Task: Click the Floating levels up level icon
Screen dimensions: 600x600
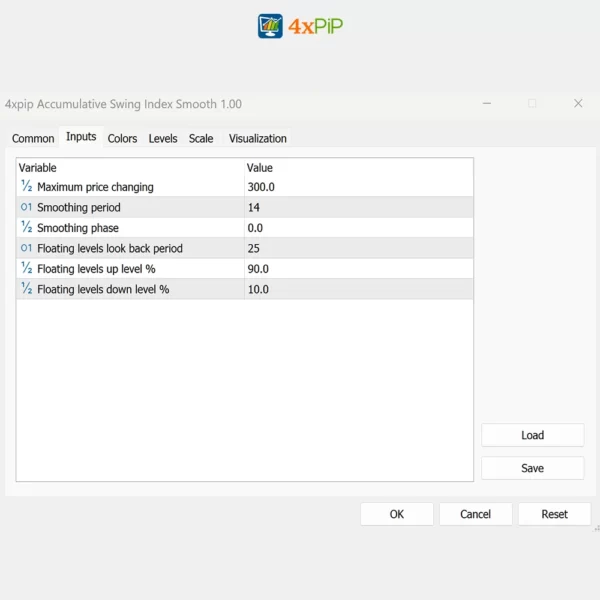Action: coord(26,269)
